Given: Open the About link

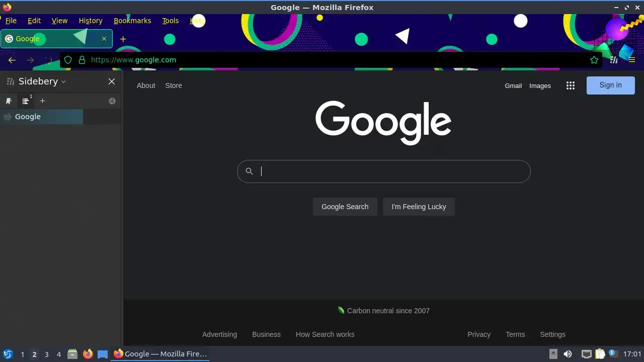Looking at the screenshot, I should pyautogui.click(x=146, y=85).
